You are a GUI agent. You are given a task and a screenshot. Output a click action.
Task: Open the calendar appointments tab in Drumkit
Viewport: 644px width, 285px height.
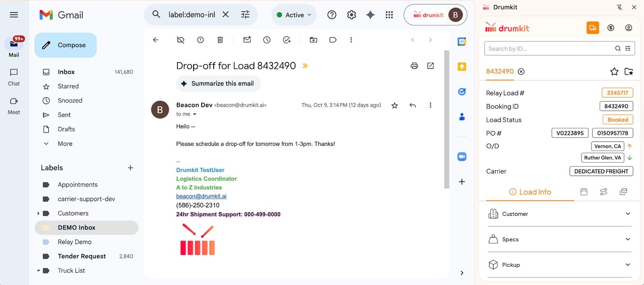[x=584, y=192]
